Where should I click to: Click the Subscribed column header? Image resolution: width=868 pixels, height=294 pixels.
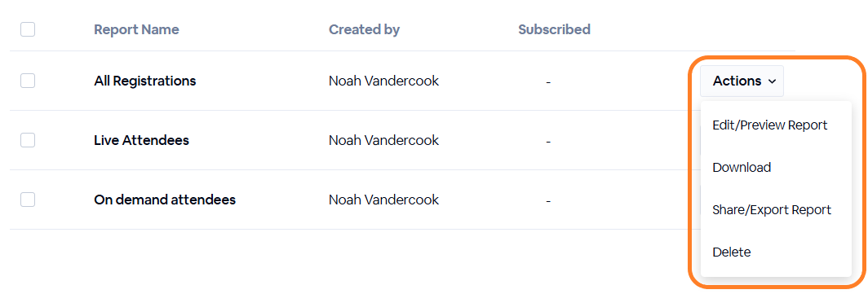[x=554, y=29]
